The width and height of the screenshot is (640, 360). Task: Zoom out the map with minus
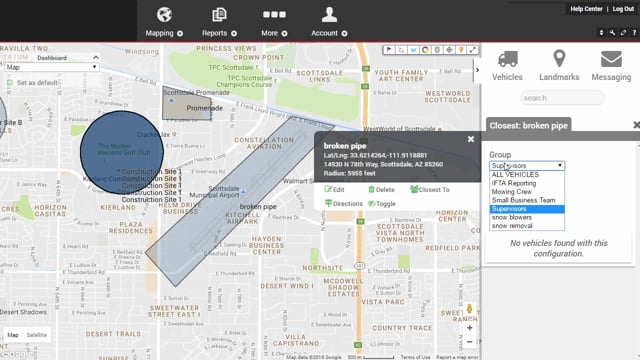tap(469, 342)
